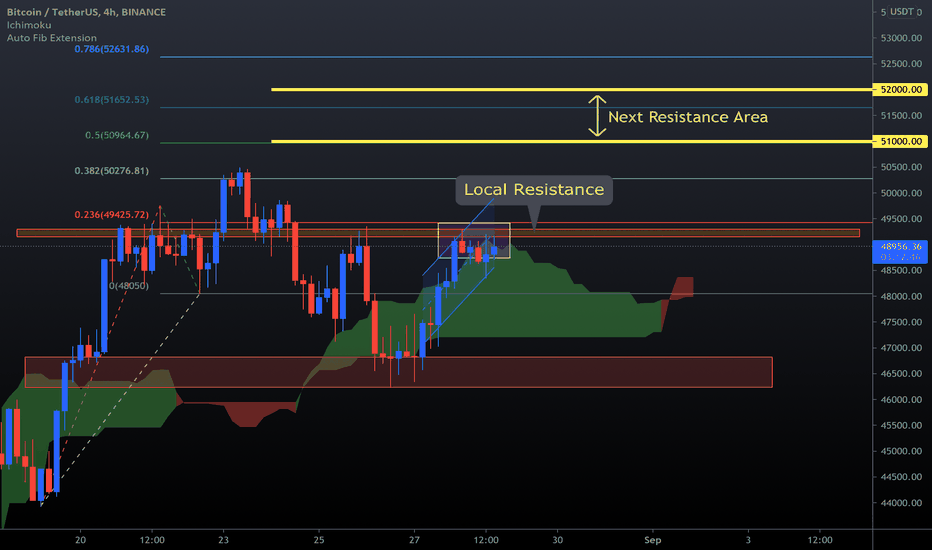Select the Auto Fib Extension indicator label
Screen dimensions: 932x550
click(52, 37)
